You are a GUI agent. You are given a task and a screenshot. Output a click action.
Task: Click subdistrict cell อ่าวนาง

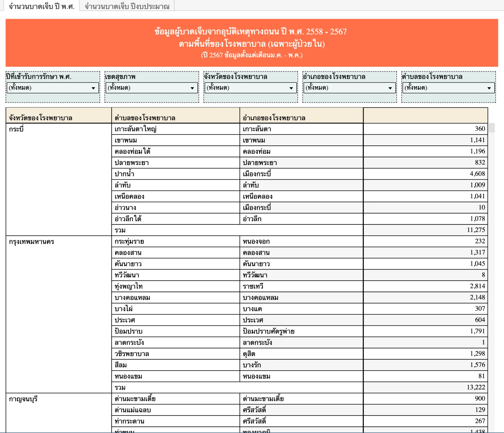pyautogui.click(x=176, y=208)
